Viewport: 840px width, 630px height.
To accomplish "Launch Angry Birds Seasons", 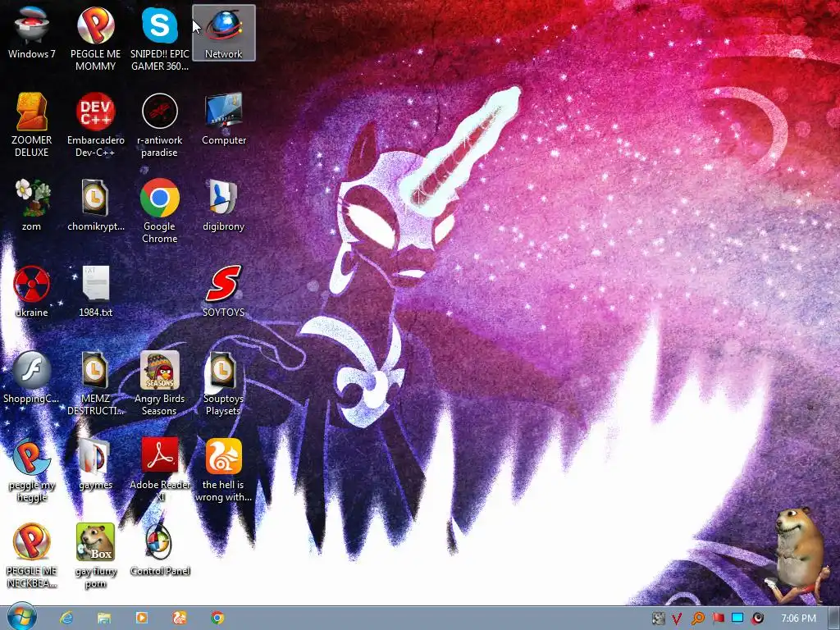I will point(160,384).
